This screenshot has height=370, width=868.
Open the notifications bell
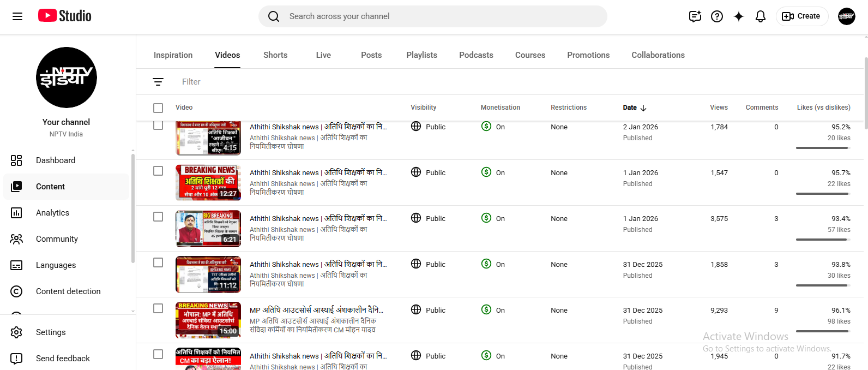coord(761,16)
